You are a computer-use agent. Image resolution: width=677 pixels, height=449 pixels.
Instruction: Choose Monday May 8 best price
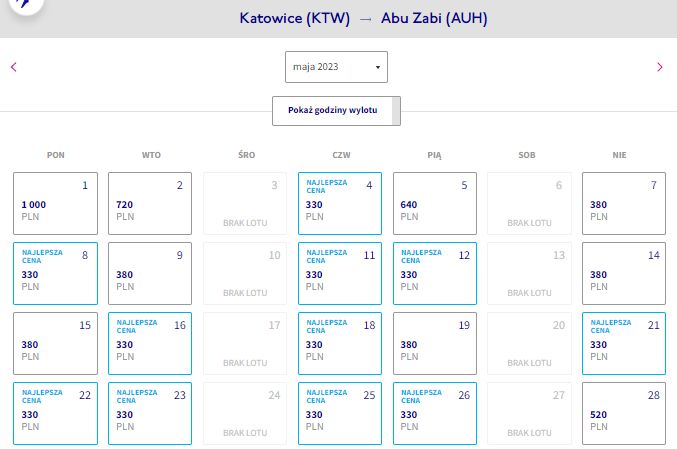(x=55, y=273)
